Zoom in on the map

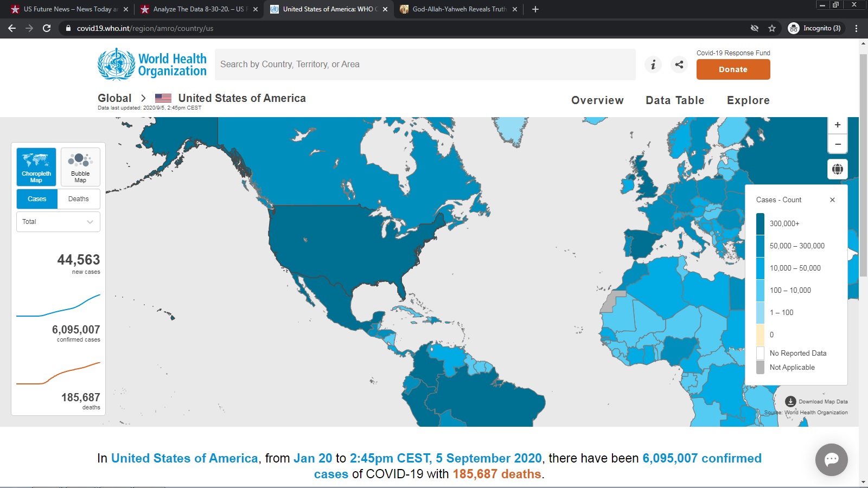[838, 125]
